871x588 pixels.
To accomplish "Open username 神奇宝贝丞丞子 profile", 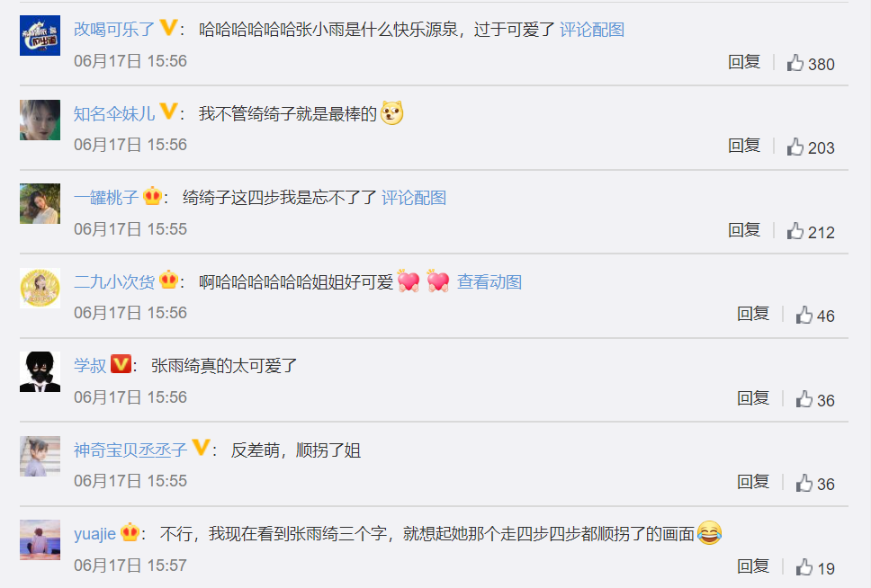I will tap(130, 450).
